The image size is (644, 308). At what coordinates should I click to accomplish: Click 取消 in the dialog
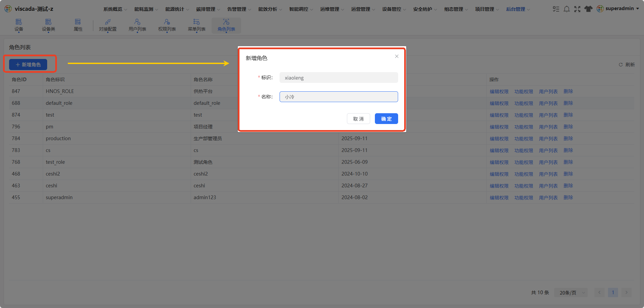[358, 119]
